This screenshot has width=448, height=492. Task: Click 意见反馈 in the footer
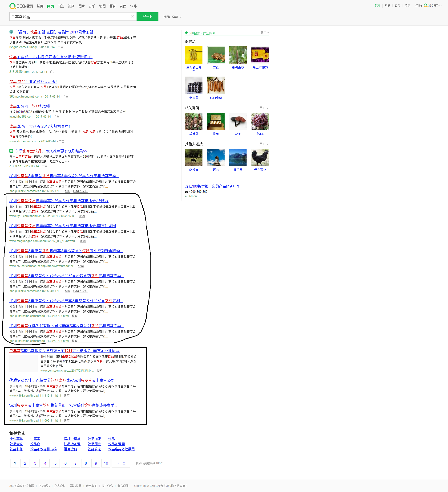44,486
